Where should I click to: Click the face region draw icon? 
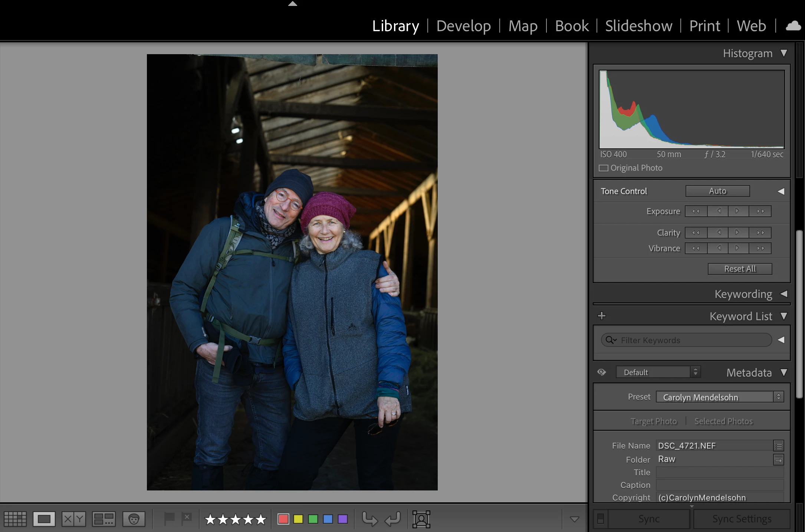point(421,519)
